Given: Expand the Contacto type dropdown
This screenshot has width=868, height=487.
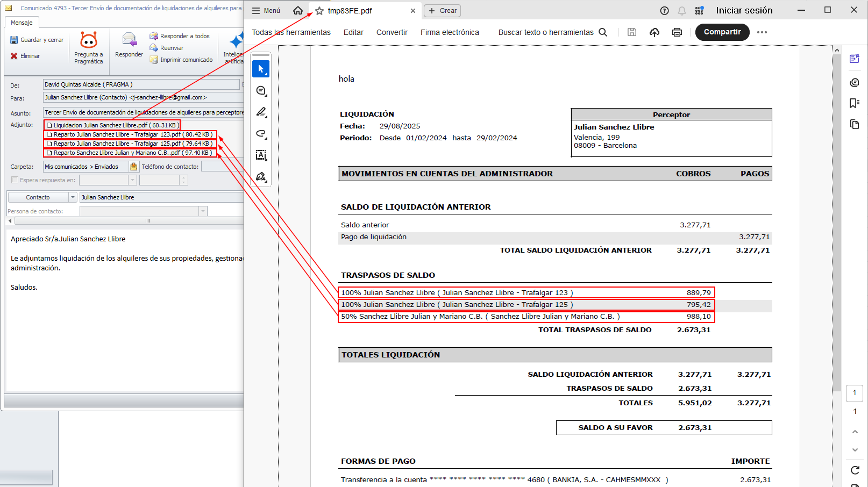Looking at the screenshot, I should click(73, 197).
